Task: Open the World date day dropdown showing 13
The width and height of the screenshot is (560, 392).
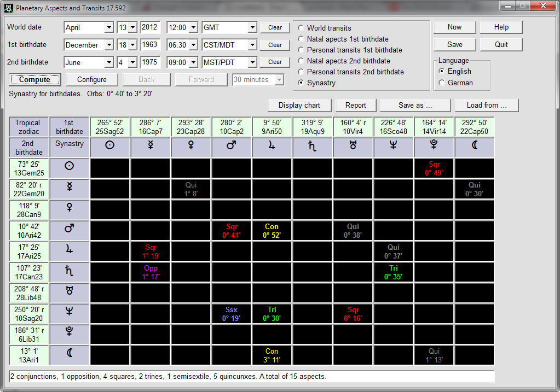Action: coord(133,27)
